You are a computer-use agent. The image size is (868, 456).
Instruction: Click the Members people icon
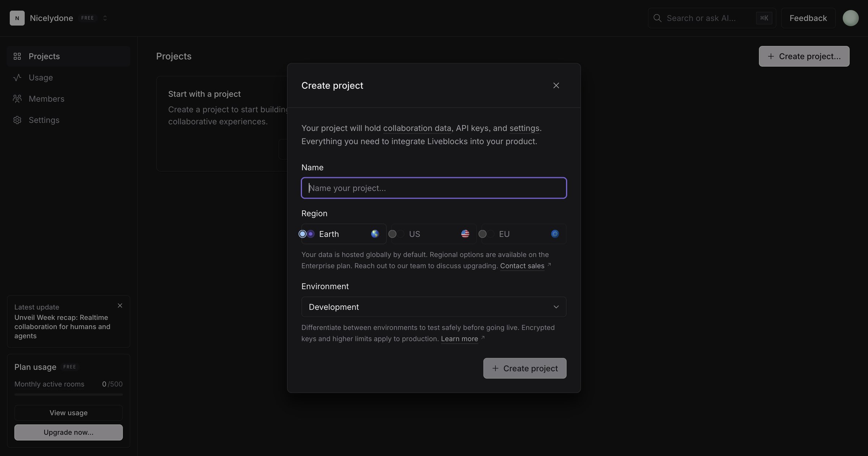click(x=17, y=98)
